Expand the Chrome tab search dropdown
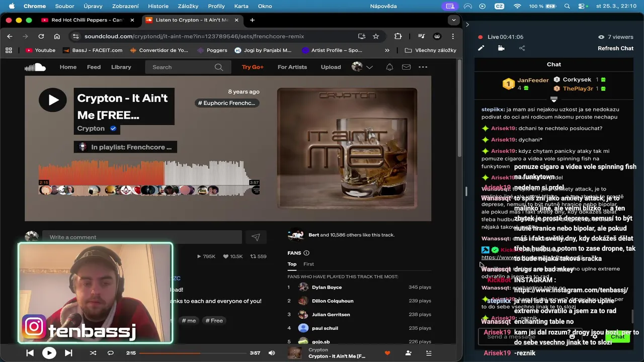 click(x=454, y=20)
